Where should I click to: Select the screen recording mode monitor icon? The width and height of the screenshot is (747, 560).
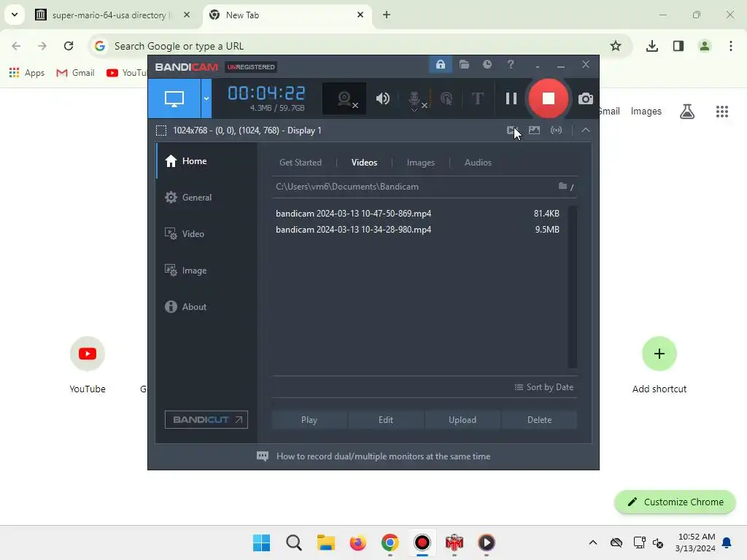click(x=174, y=98)
